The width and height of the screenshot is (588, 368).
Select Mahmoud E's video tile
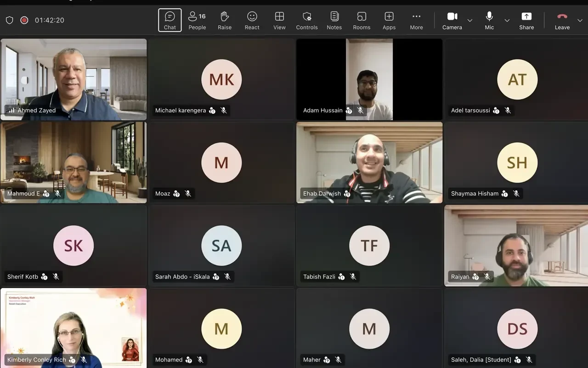point(73,162)
